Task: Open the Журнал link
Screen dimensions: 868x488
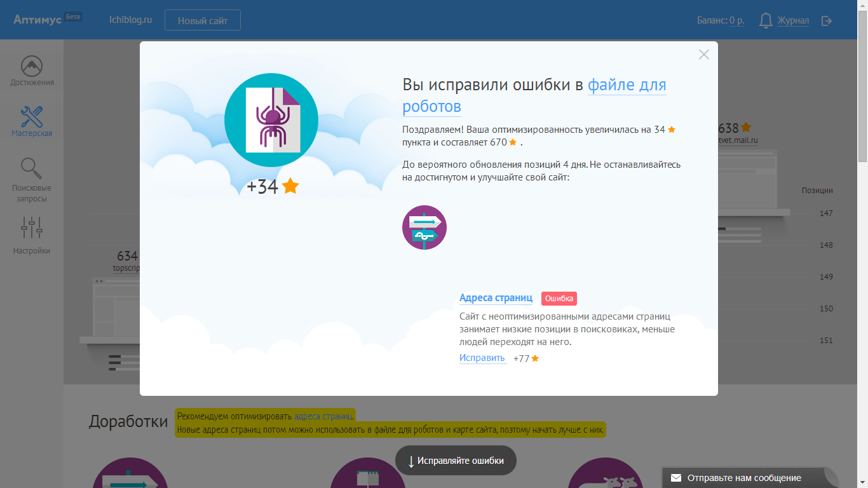Action: click(x=793, y=20)
